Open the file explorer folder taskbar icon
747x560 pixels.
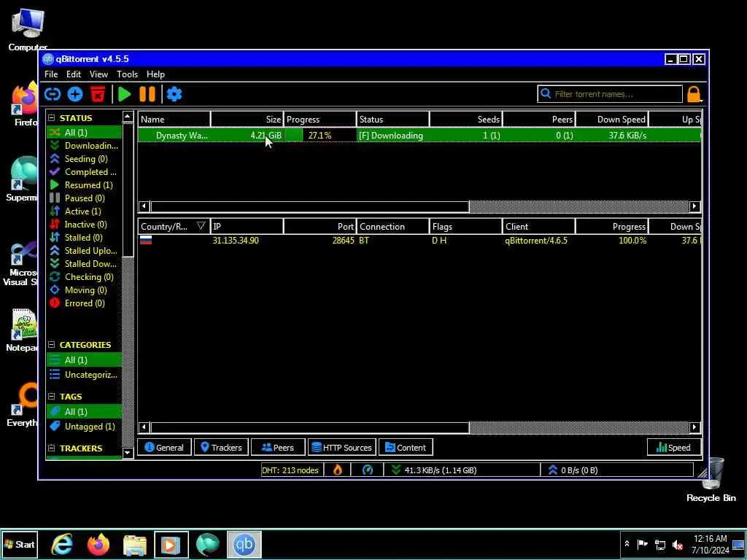click(135, 544)
